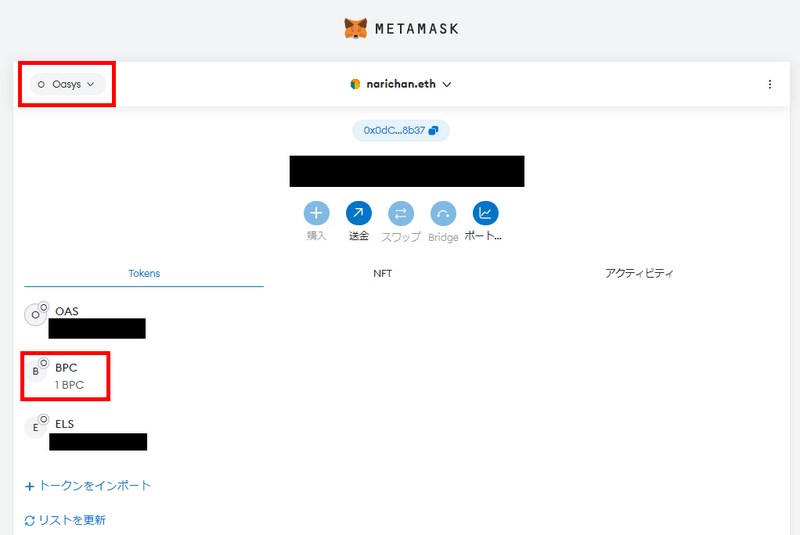800x535 pixels.
Task: Click the round Buy plus icon
Action: [316, 213]
